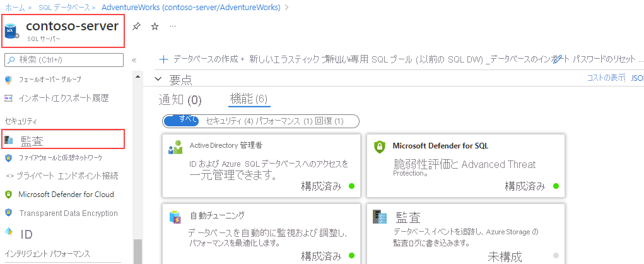Screen dimensions: 644x264
Task: Open AdventureWorks breadcrumb link
Action: point(190,8)
